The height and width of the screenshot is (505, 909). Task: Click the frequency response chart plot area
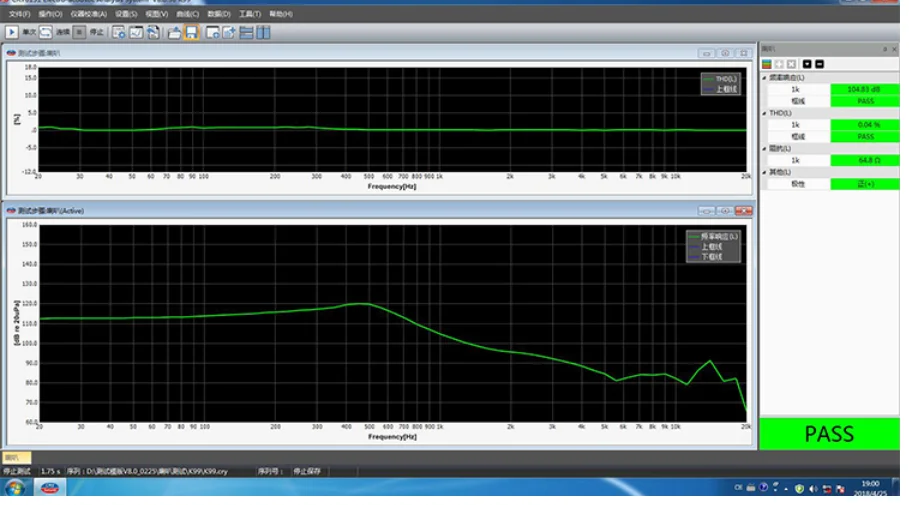[x=392, y=323]
